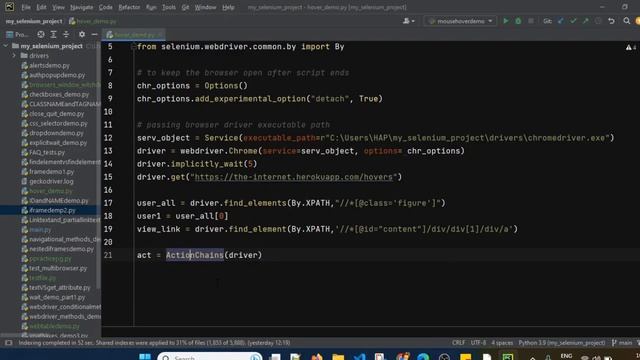Debug the mousehoverdemo configuration
Image resolution: width=640 pixels, height=360 pixels.
point(518,21)
